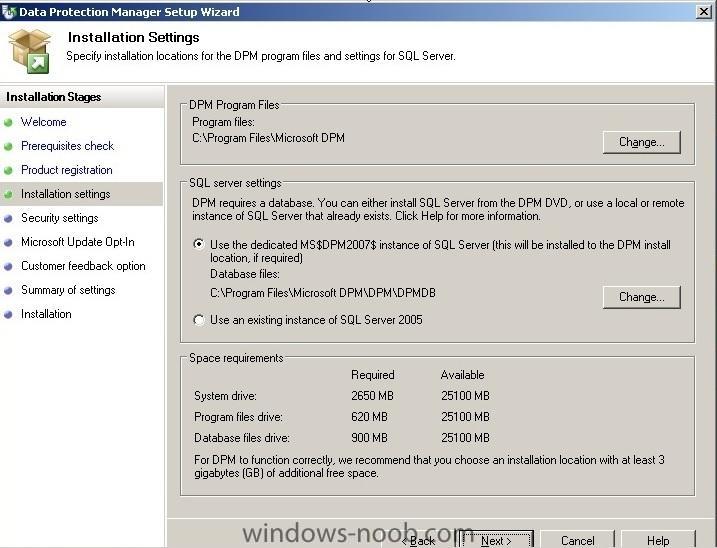Click the Program files drive label
The width and height of the screenshot is (717, 548).
coord(238,417)
